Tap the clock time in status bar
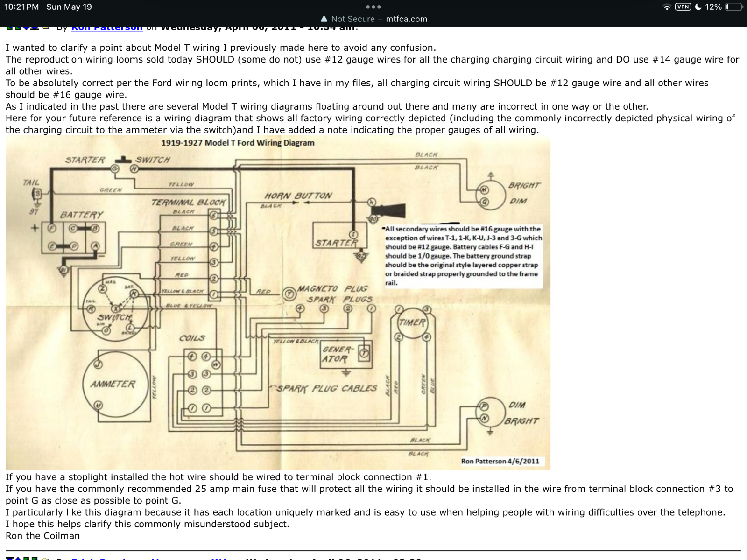 pos(21,7)
